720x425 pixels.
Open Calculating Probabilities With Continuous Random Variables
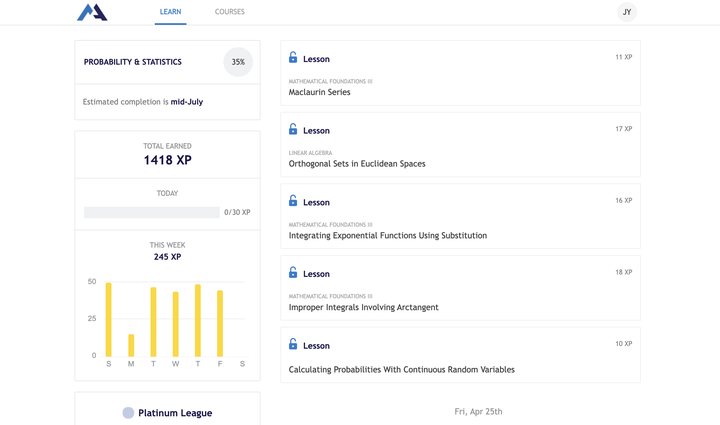402,370
